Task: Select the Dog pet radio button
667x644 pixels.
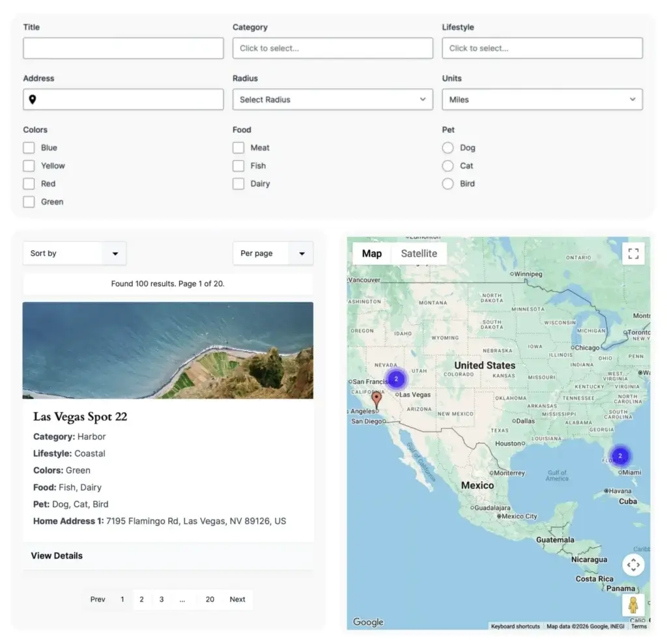Action: point(447,148)
